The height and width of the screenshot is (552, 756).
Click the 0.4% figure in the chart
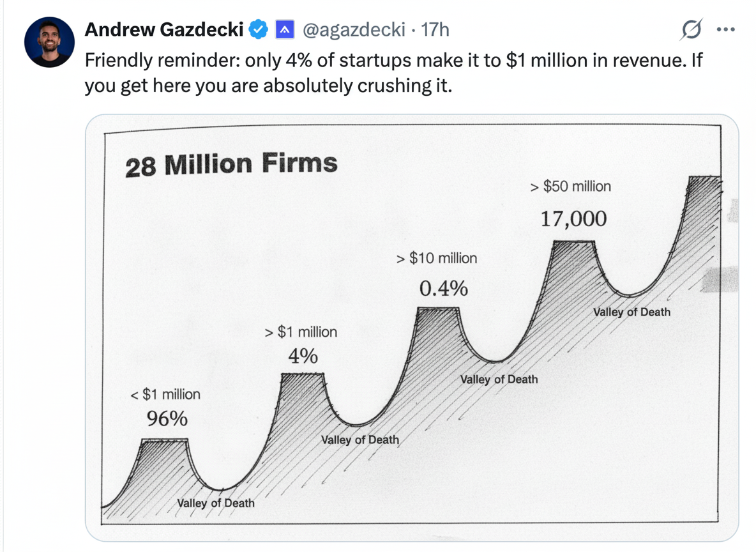443,289
